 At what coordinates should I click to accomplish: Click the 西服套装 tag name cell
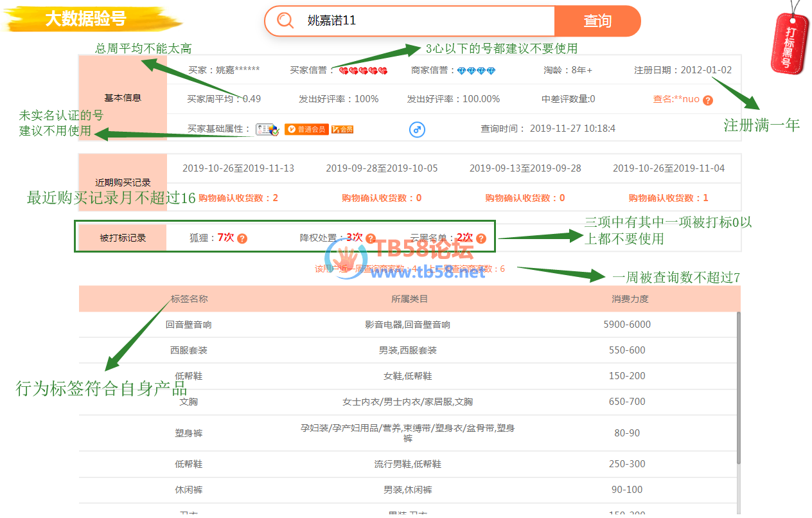pos(189,350)
